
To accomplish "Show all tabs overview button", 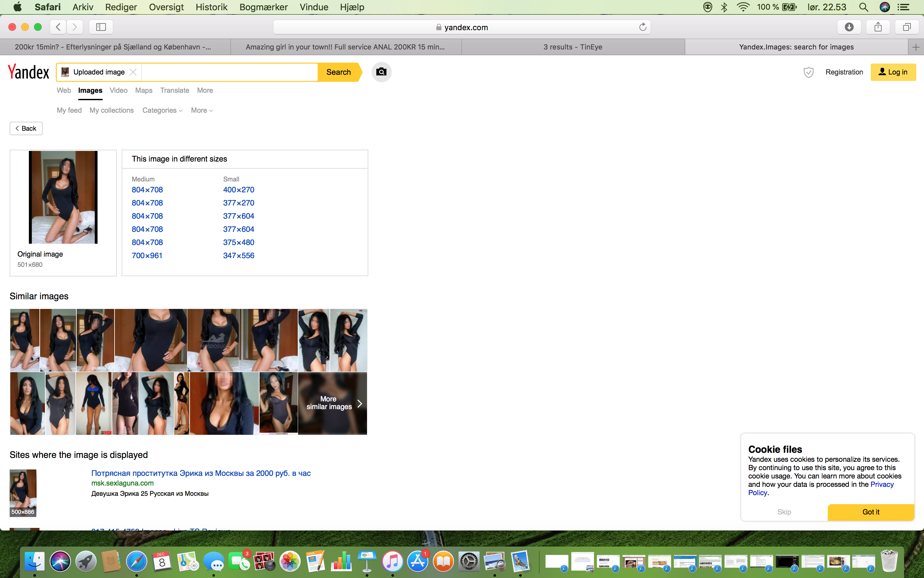I will pyautogui.click(x=907, y=27).
